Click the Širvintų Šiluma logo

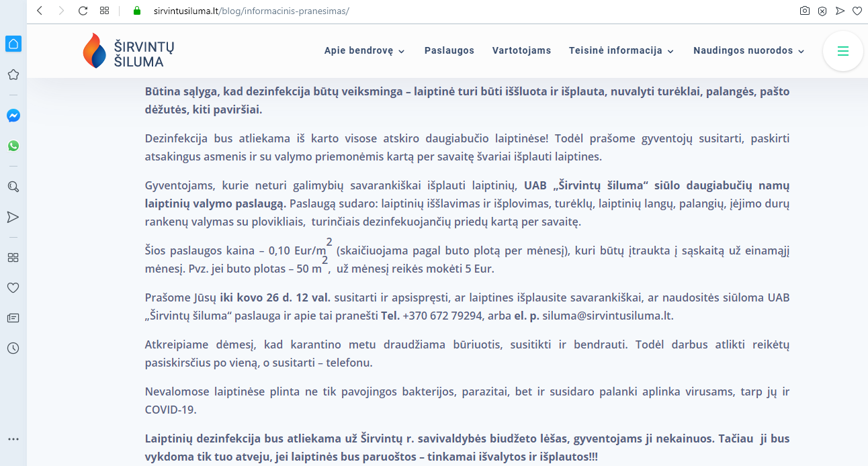coord(128,51)
